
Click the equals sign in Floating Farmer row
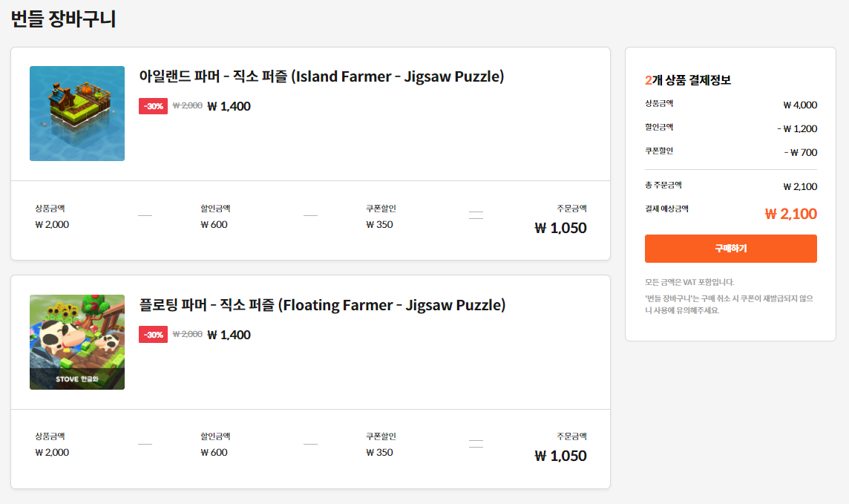[476, 445]
